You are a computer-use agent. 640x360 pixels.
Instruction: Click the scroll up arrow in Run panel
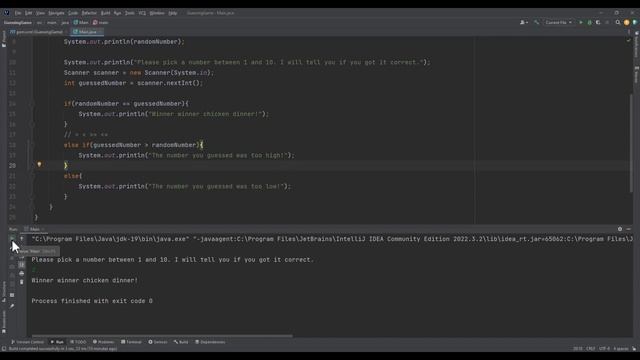[x=22, y=239]
